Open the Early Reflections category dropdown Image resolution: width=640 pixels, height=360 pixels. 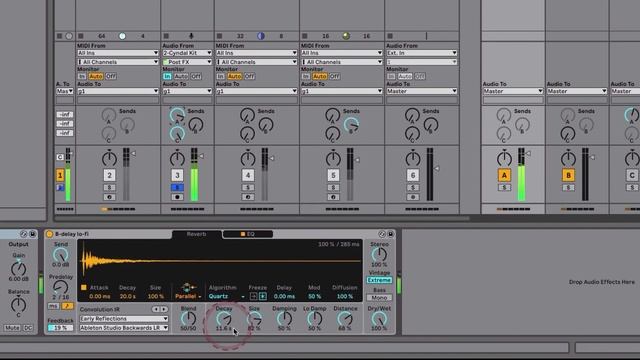click(x=124, y=318)
